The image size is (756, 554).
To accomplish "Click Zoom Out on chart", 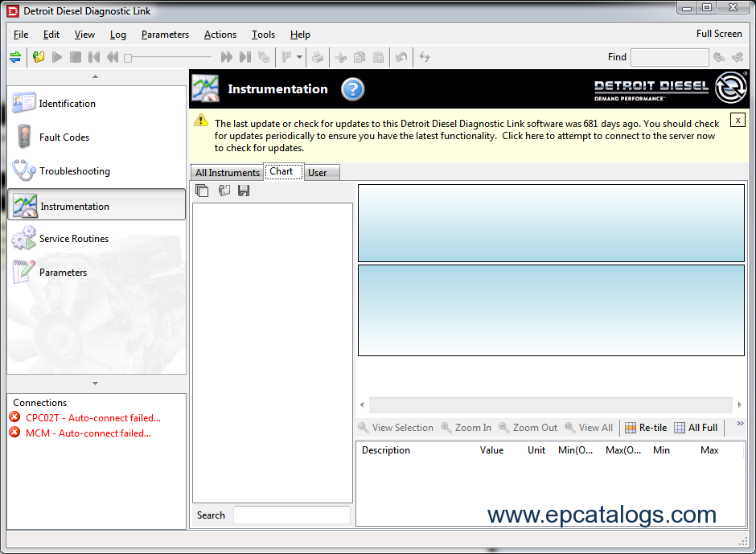I will click(x=528, y=428).
